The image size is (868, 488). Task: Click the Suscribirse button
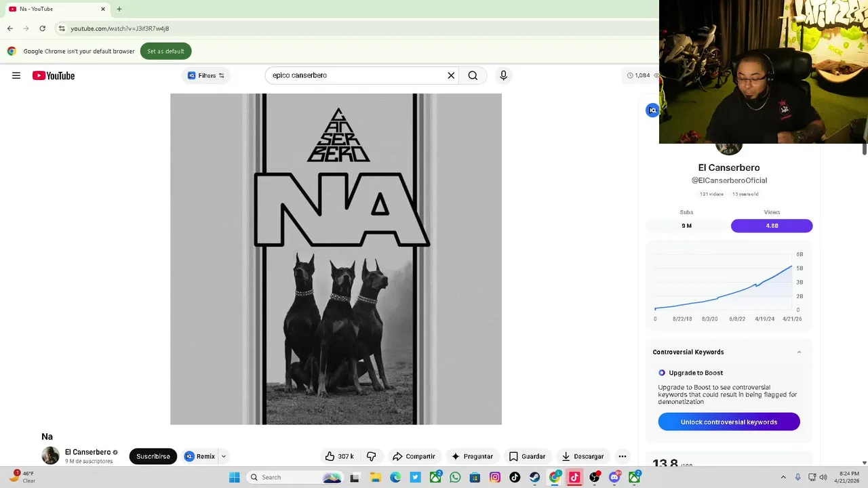[x=153, y=456]
